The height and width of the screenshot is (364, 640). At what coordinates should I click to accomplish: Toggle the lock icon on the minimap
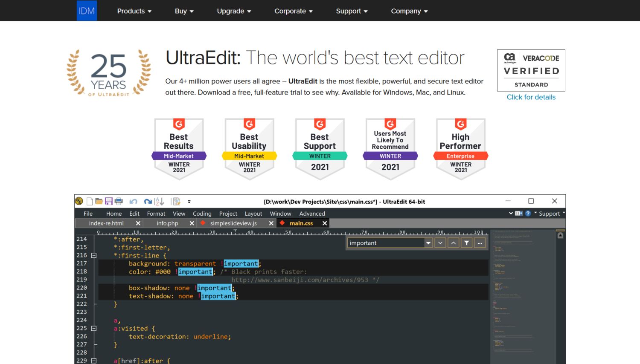point(560,234)
